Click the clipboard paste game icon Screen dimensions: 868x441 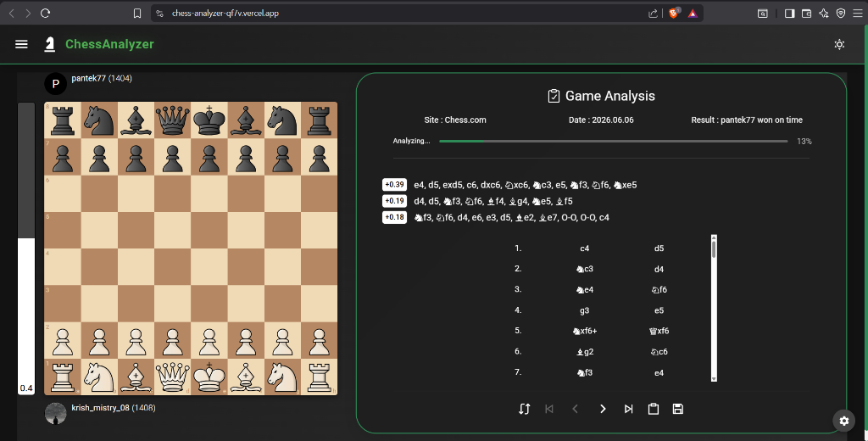click(x=654, y=409)
